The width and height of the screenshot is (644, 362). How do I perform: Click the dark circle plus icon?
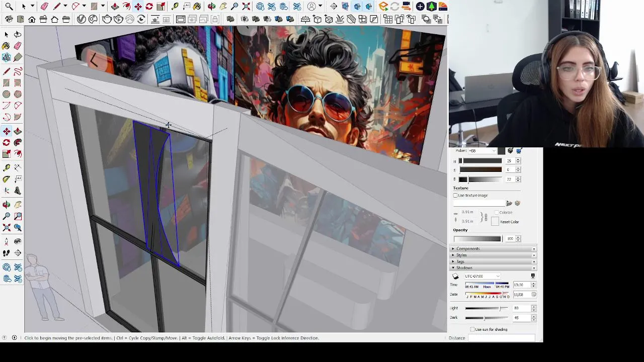[420, 7]
